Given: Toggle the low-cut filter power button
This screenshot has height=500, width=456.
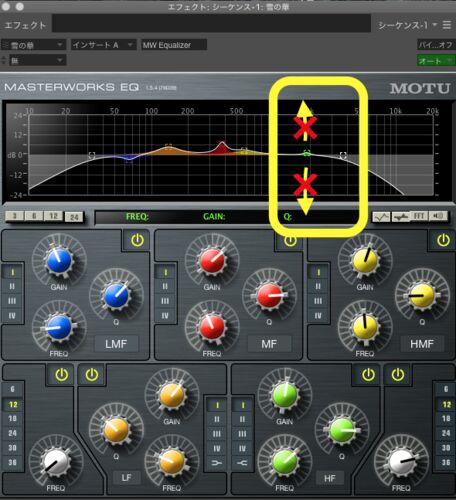Looking at the screenshot, I should (61, 375).
